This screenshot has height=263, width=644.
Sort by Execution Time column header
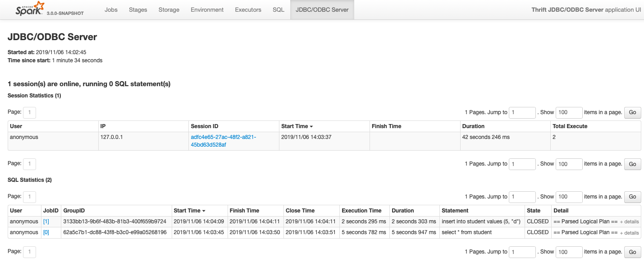click(361, 211)
